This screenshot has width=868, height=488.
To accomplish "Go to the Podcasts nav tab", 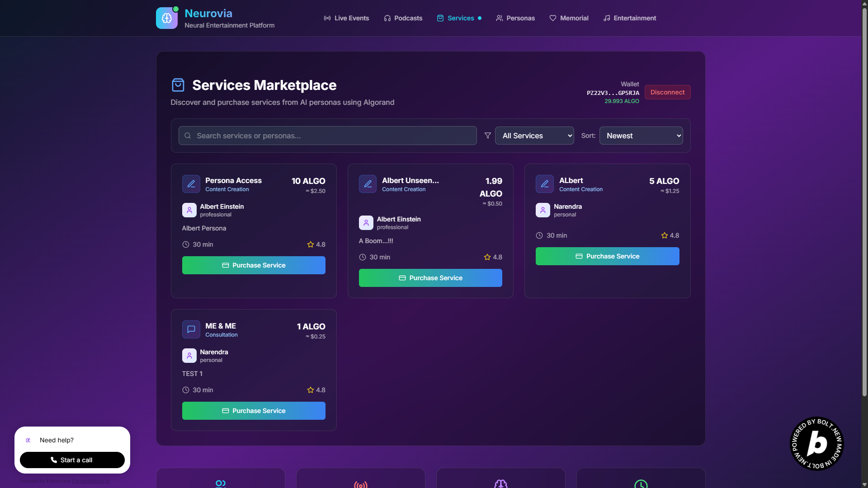I will [x=403, y=18].
